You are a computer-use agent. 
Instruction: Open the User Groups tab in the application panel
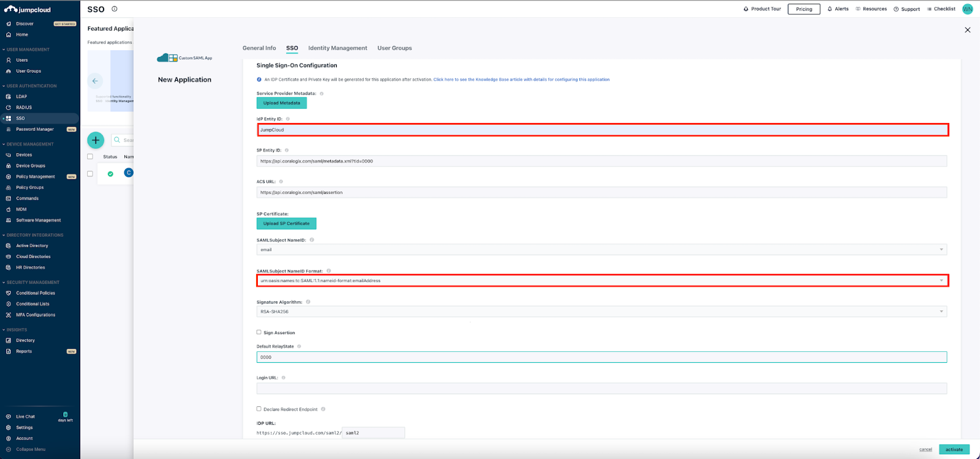tap(394, 48)
